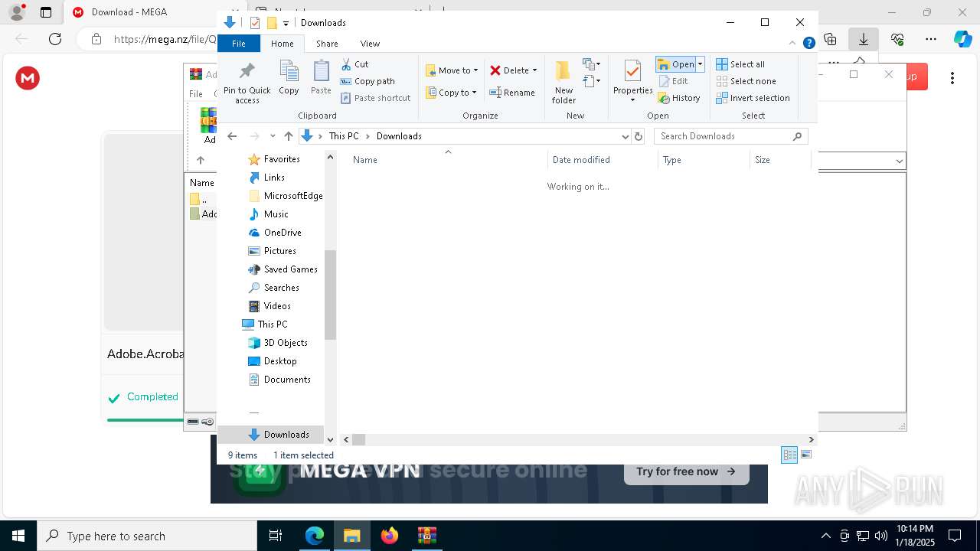This screenshot has width=980, height=551.
Task: Go up one folder level
Action: [x=288, y=136]
